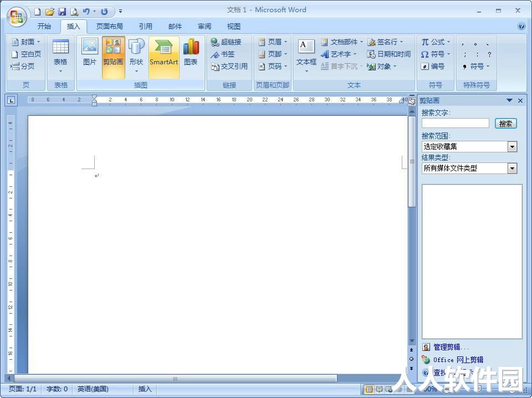Open the Ω 符号 symbol menu
532x398 pixels.
point(436,54)
